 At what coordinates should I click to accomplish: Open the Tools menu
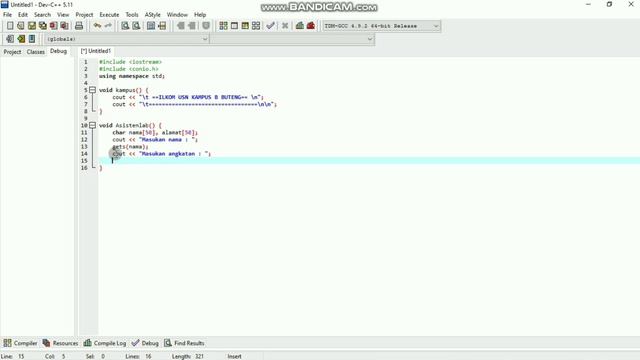[x=132, y=15]
